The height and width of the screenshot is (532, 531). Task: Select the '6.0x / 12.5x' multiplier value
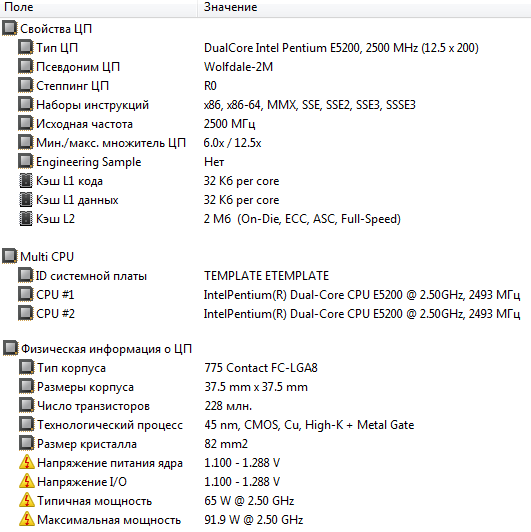pos(232,143)
